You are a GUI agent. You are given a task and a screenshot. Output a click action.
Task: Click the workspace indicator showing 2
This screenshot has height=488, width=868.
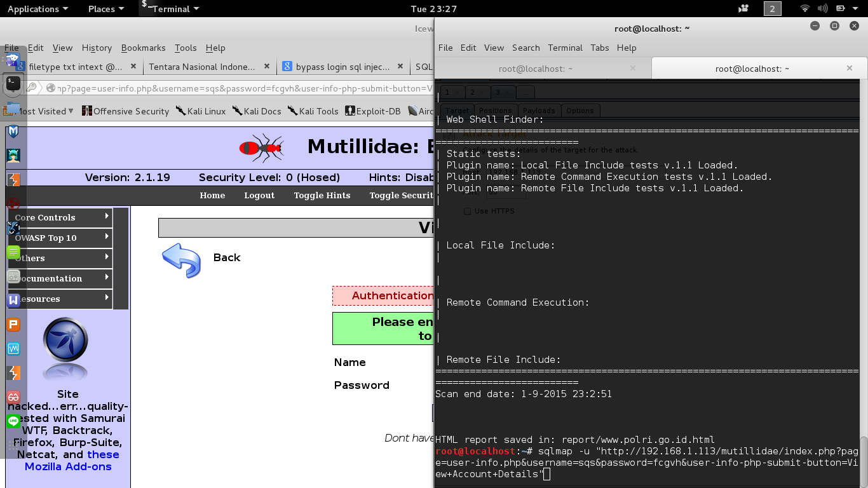(772, 8)
